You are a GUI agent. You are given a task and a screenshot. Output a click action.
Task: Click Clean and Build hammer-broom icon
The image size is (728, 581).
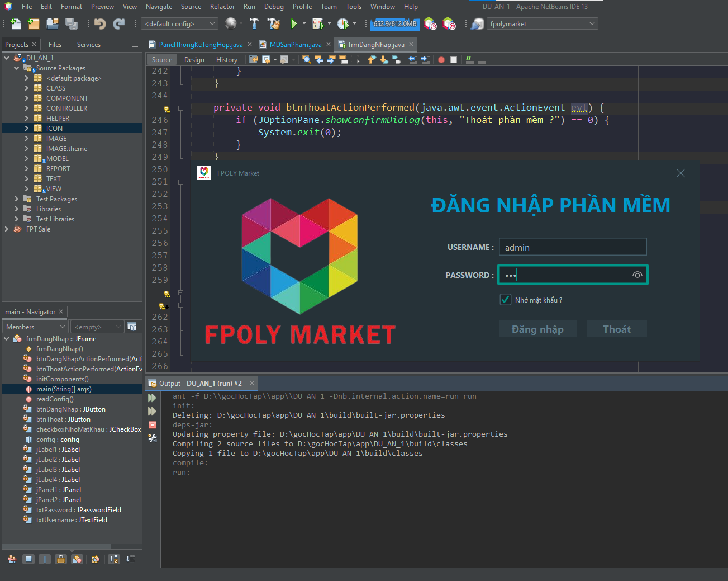[273, 23]
